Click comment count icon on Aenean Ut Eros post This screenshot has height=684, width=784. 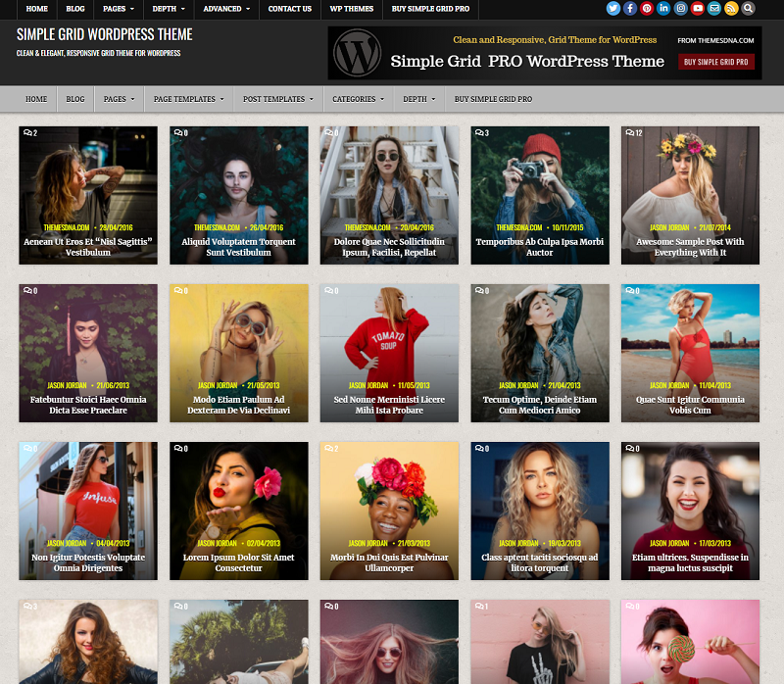point(30,133)
